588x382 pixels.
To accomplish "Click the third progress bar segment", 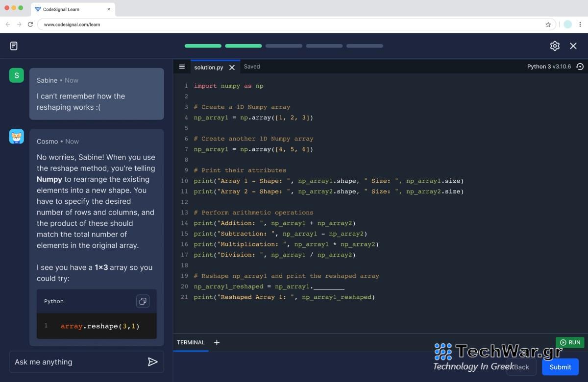I will 284,46.
